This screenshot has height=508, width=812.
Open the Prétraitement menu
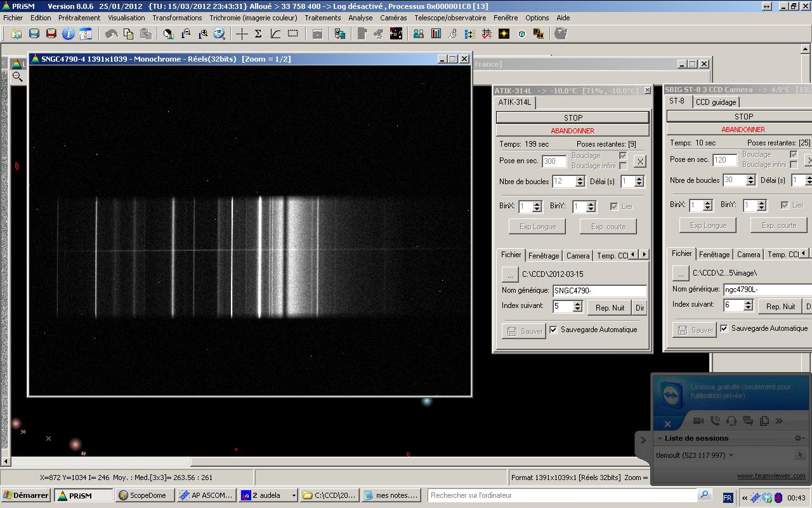pos(79,18)
